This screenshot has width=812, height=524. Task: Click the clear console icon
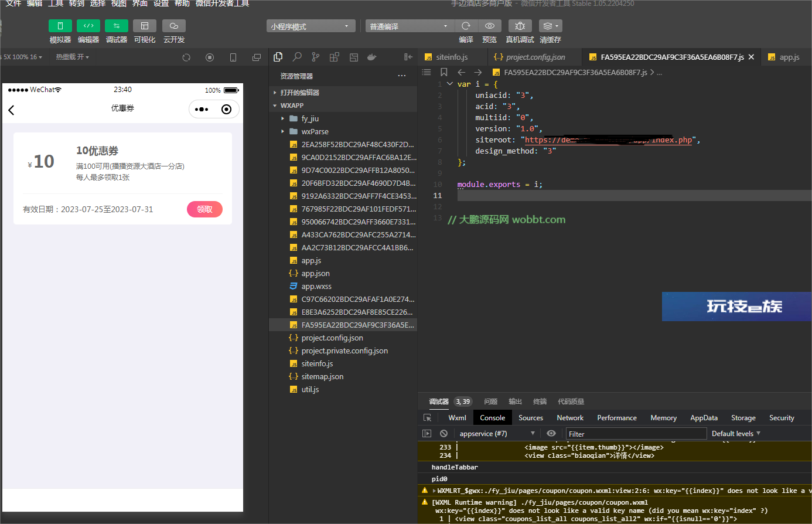click(443, 433)
